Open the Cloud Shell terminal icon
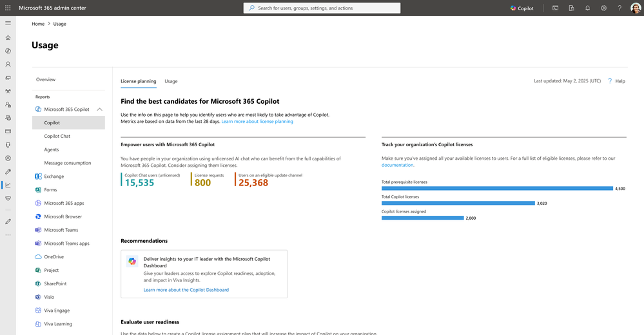Screen dimensions: 644x335 click(x=555, y=8)
